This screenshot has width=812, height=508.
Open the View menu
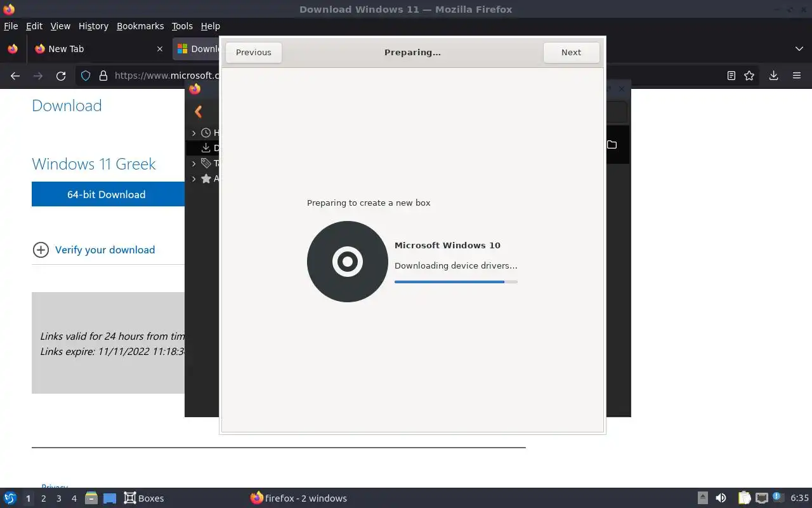60,26
